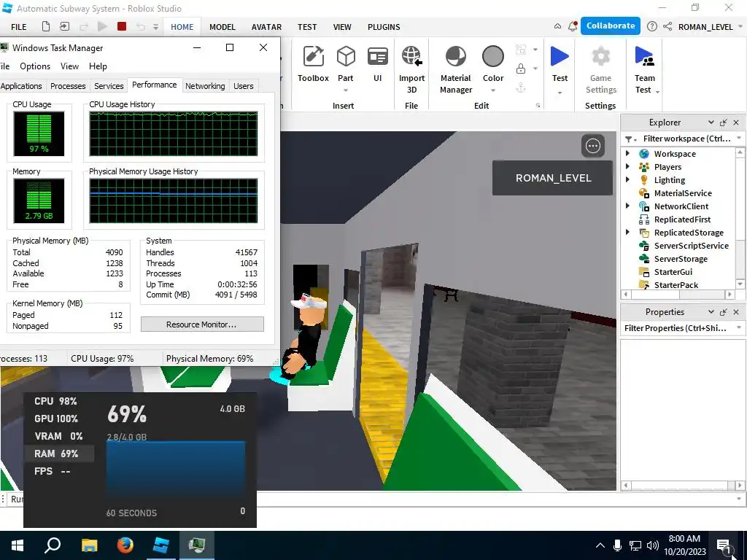Click the Resource Monitor button
Screen dimensions: 747x560
[x=202, y=324]
